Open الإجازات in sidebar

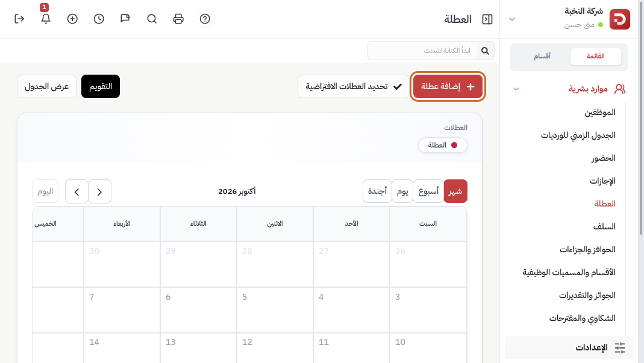pyautogui.click(x=602, y=181)
